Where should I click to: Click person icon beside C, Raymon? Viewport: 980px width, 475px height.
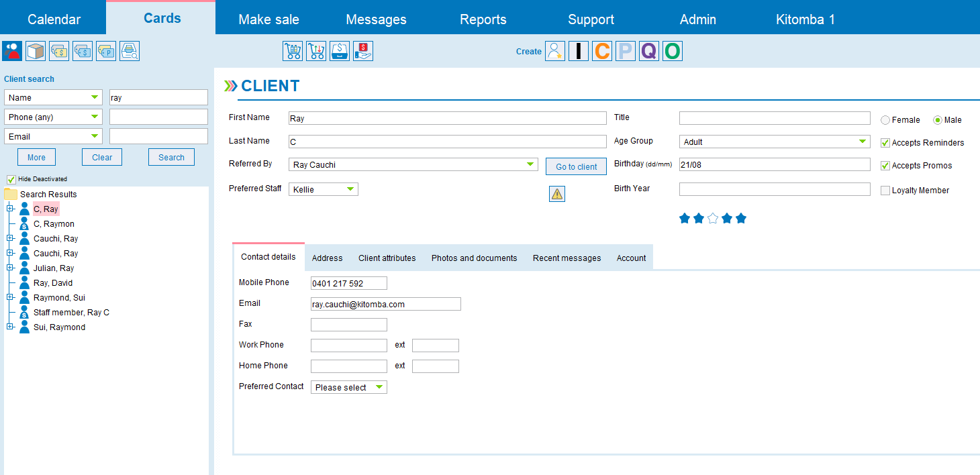pyautogui.click(x=25, y=224)
